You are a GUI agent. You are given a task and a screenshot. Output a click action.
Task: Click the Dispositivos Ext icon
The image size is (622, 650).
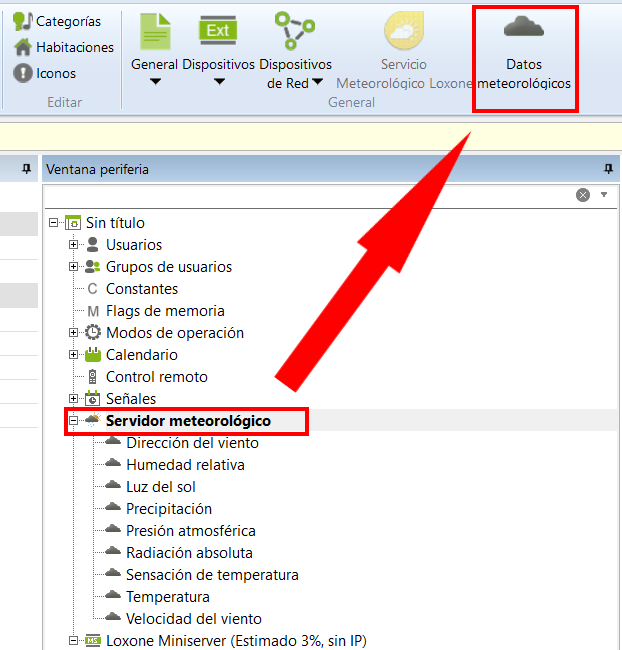218,31
